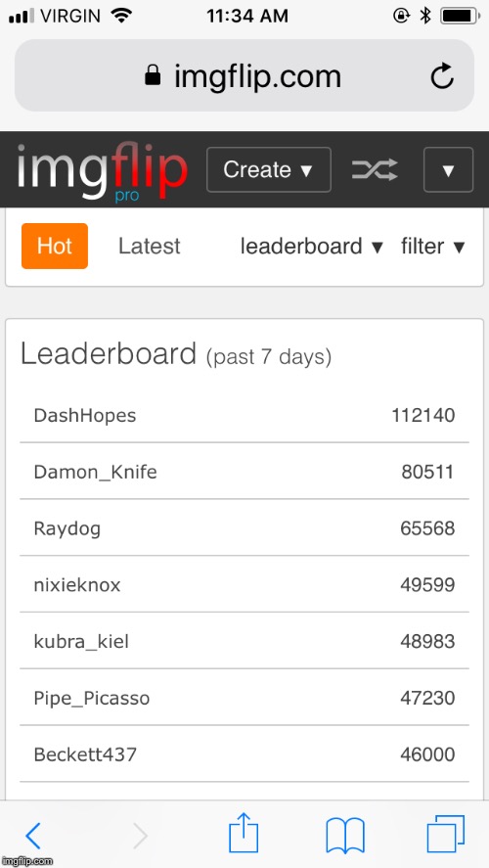Open Safari bookmarks book icon

tap(345, 836)
